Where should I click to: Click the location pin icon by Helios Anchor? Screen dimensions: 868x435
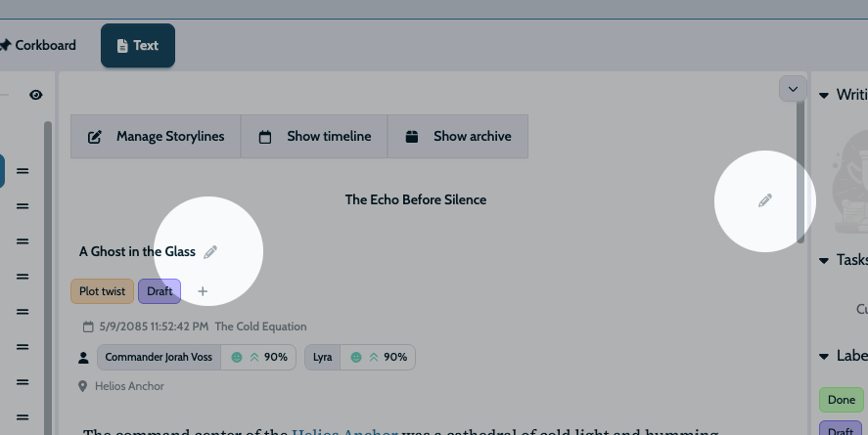point(83,386)
